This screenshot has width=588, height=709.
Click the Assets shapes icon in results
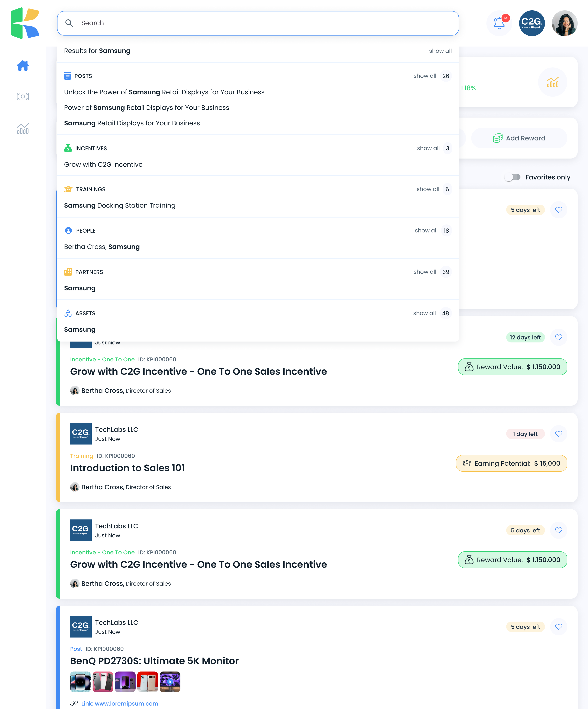(68, 313)
